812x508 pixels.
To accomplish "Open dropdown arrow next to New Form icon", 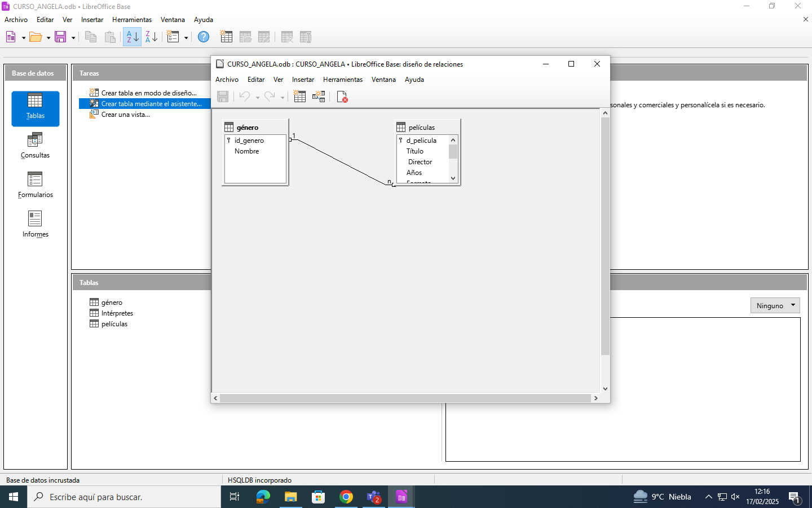I will pos(186,38).
